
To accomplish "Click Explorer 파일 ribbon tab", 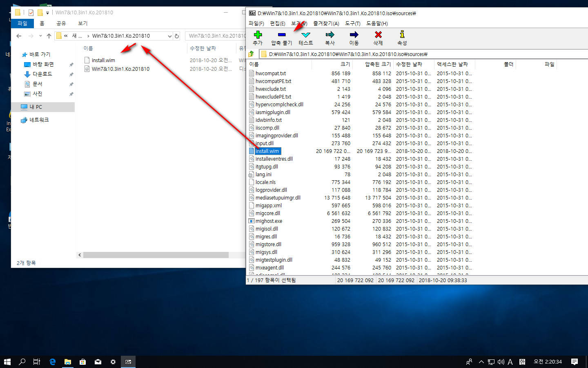I will click(x=22, y=23).
